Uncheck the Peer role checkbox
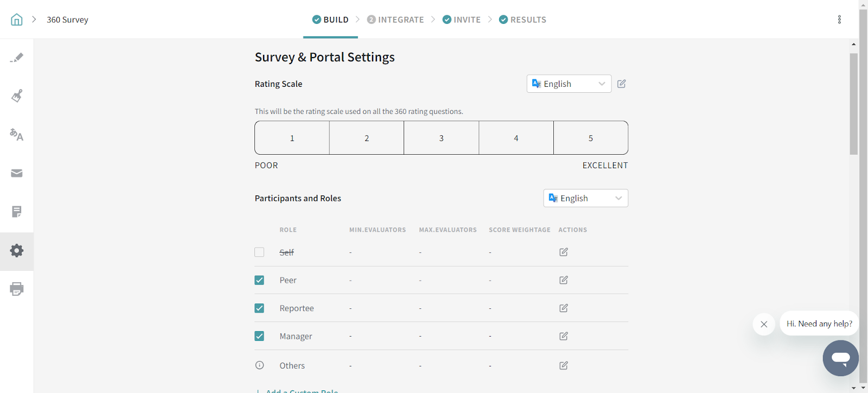Screen dimensions: 868x393 [259, 280]
